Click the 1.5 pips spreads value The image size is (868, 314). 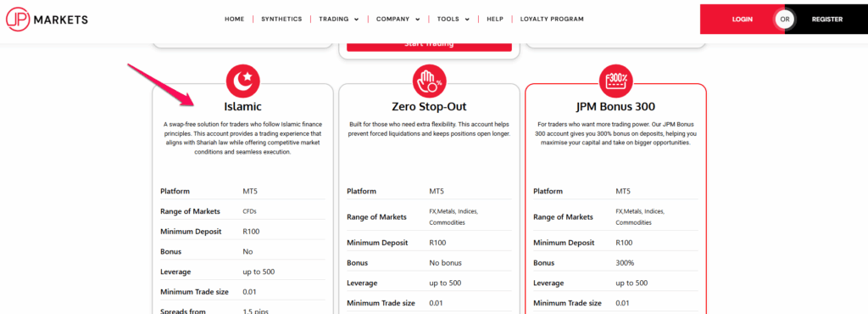tap(256, 311)
